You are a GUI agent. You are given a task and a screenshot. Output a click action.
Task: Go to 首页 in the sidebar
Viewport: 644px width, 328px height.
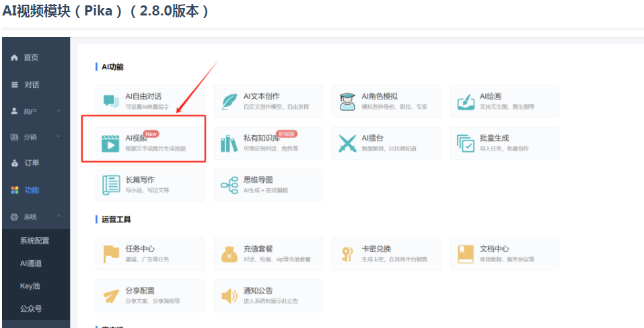[31, 58]
